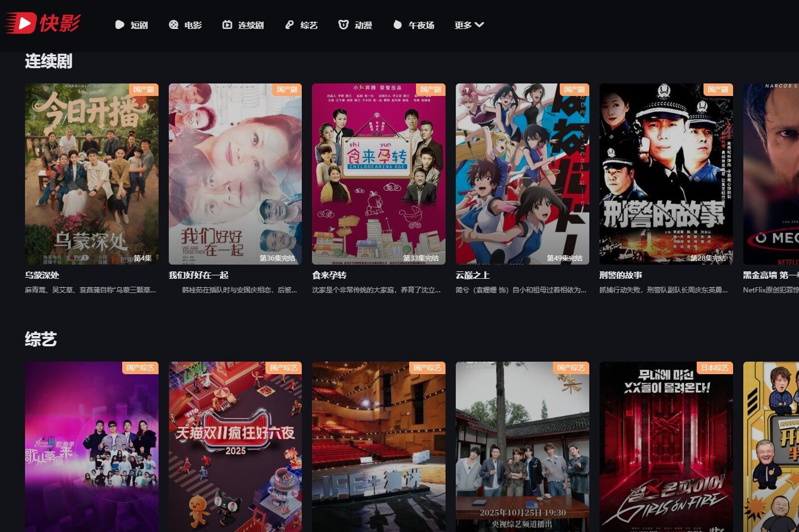Open the 天猫双11疯狂好六夜 variety poster
The image size is (799, 532).
(x=235, y=446)
